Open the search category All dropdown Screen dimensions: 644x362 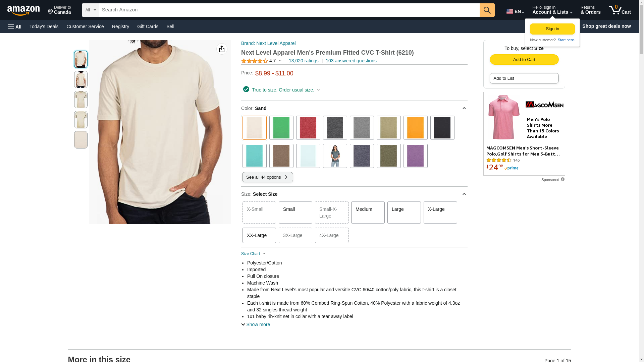click(90, 10)
